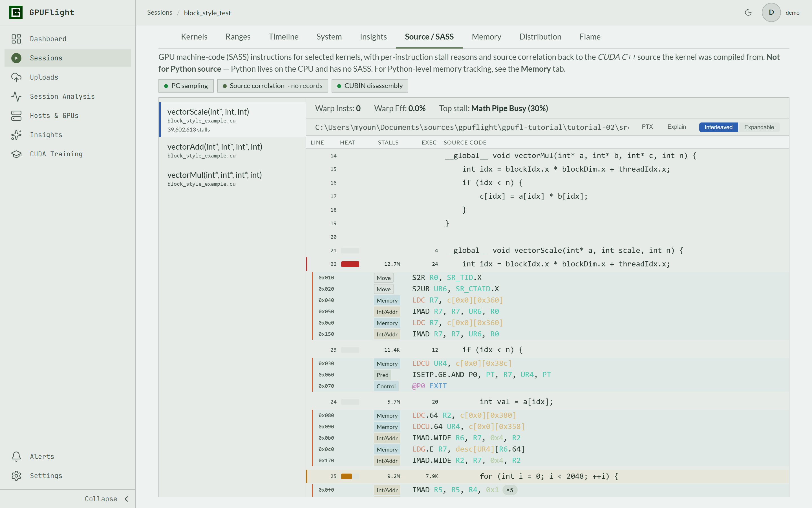Click the GPUFlight logo icon
The image size is (812, 508).
pyautogui.click(x=16, y=12)
